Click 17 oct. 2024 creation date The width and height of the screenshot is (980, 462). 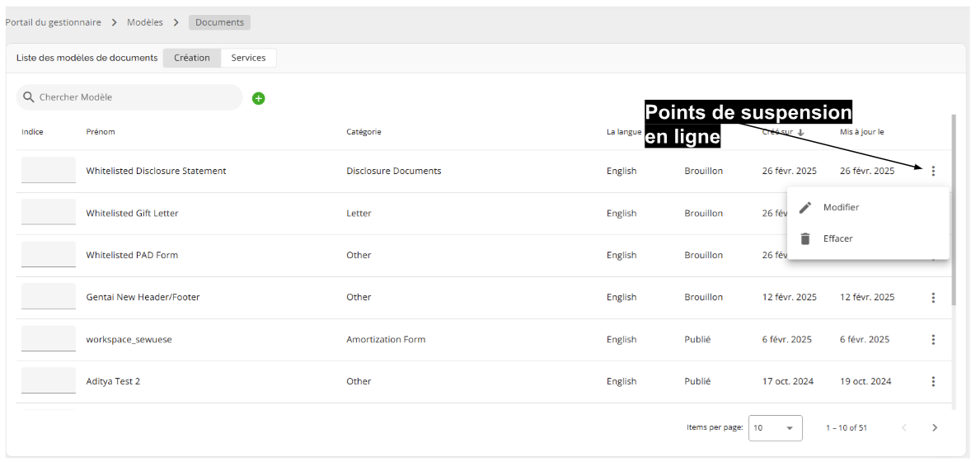click(787, 381)
